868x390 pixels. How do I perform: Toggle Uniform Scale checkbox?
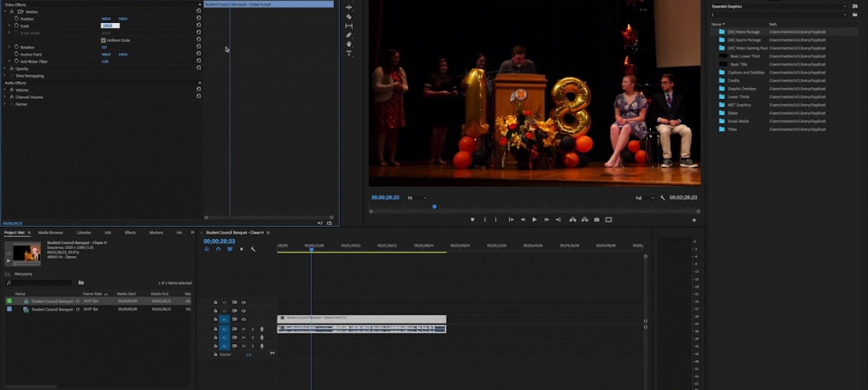[104, 41]
